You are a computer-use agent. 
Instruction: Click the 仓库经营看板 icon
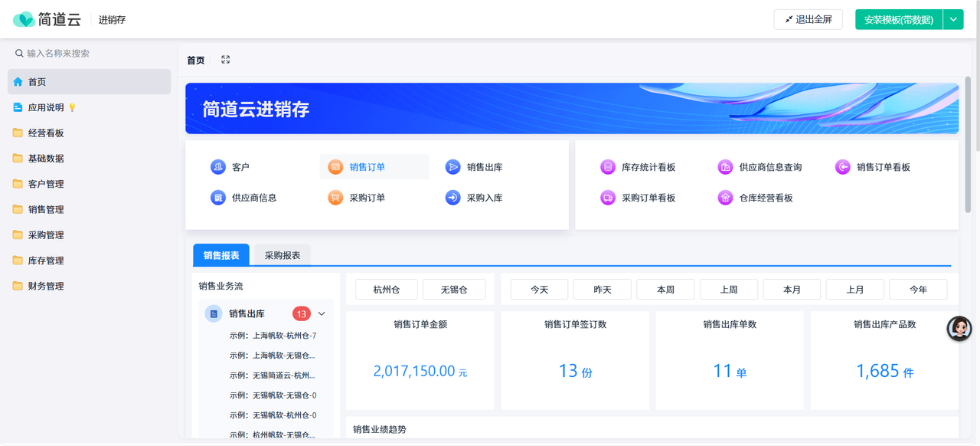725,198
